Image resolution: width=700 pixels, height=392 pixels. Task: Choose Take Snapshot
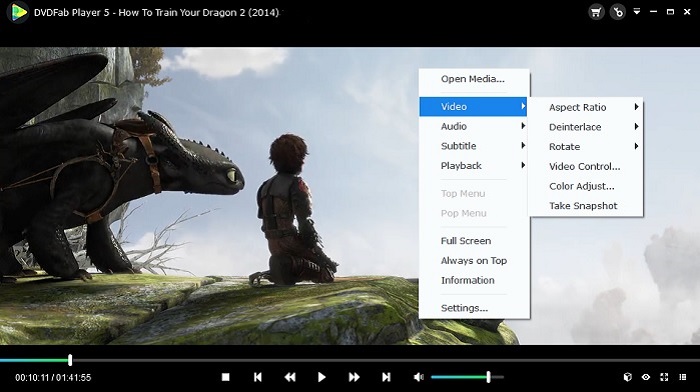coord(586,205)
